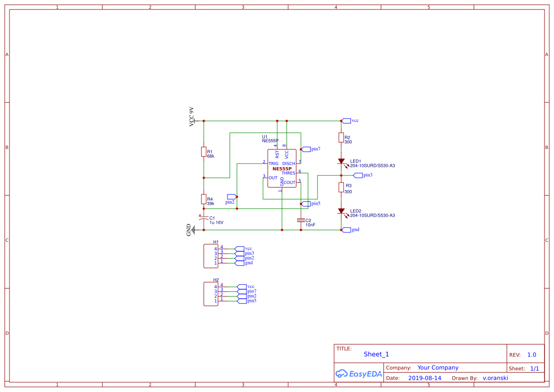This screenshot has width=554, height=392.
Task: Click the v.oranski drawn-by text
Action: click(x=495, y=378)
